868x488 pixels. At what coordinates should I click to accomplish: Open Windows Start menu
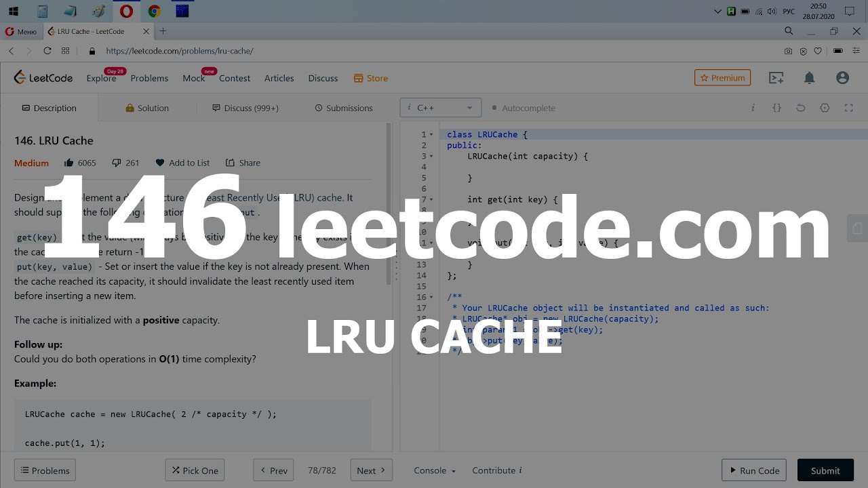click(x=13, y=11)
